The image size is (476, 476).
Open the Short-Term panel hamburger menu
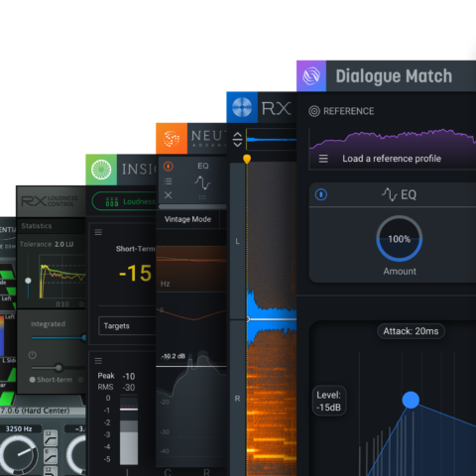click(x=98, y=232)
